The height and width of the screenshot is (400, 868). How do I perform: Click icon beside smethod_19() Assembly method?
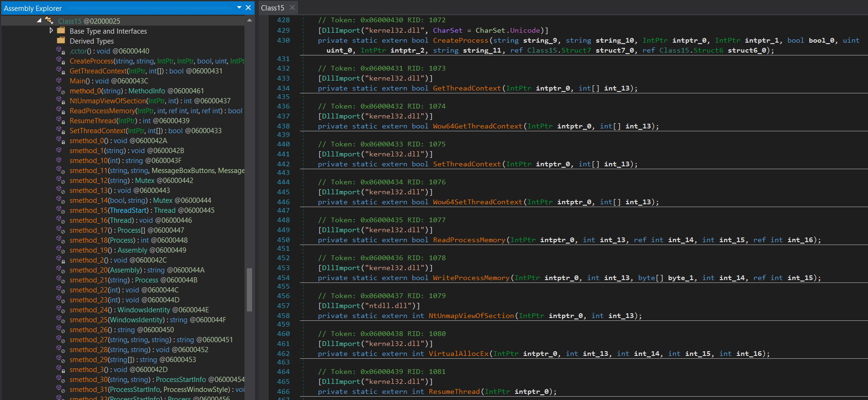tap(61, 250)
